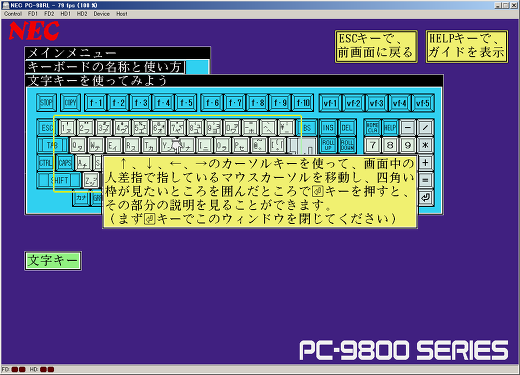Click the E key on the keyboard diagram
This screenshot has height=375, width=520.
tap(114, 145)
